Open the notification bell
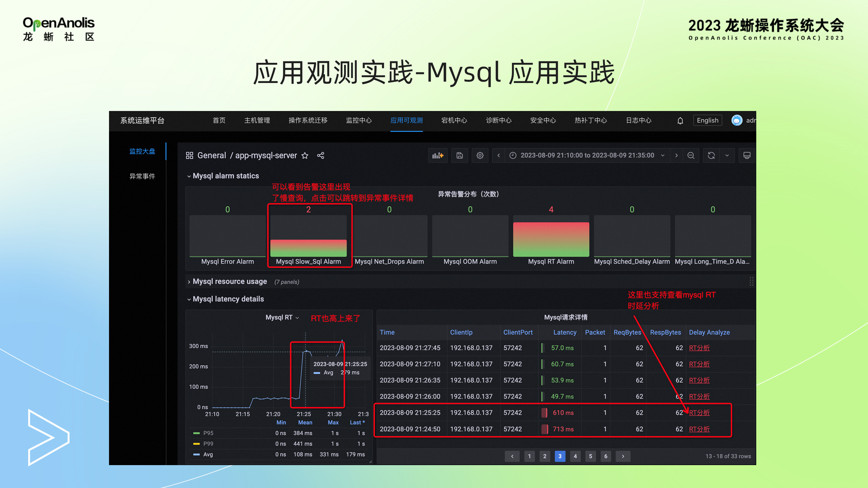868x488 pixels. (x=680, y=121)
